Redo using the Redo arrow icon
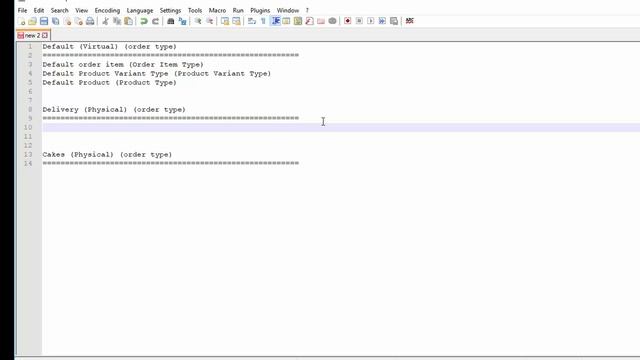Screen dimensions: 640x360 click(x=155, y=21)
